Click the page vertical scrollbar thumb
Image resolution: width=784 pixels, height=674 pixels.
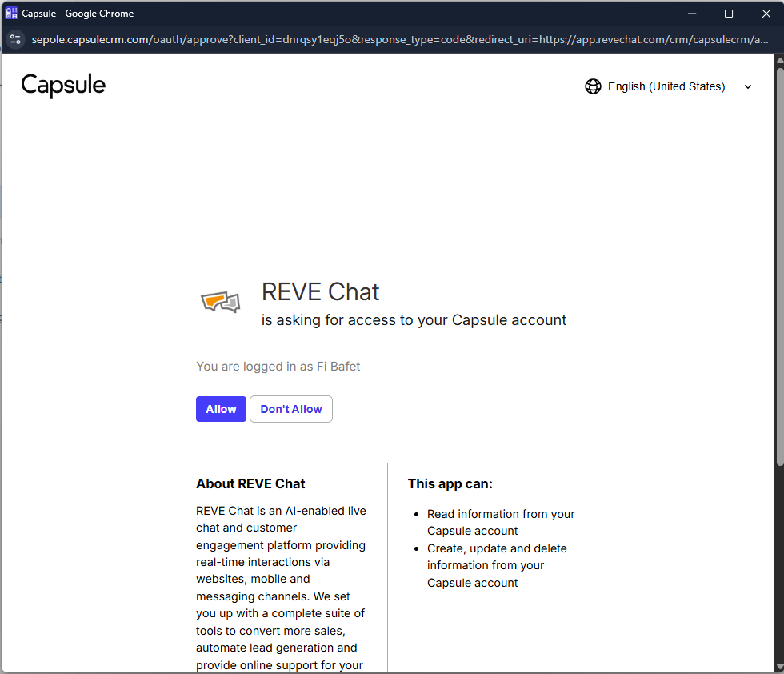[x=780, y=264]
